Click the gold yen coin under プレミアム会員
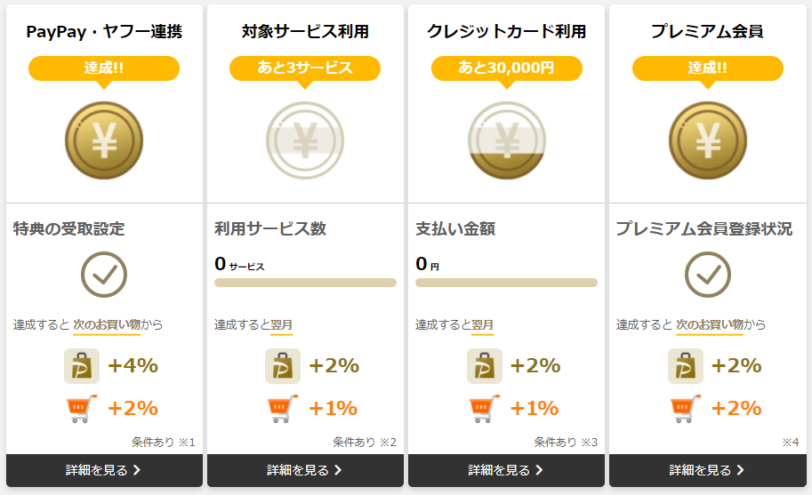The height and width of the screenshot is (495, 812). coord(708,140)
